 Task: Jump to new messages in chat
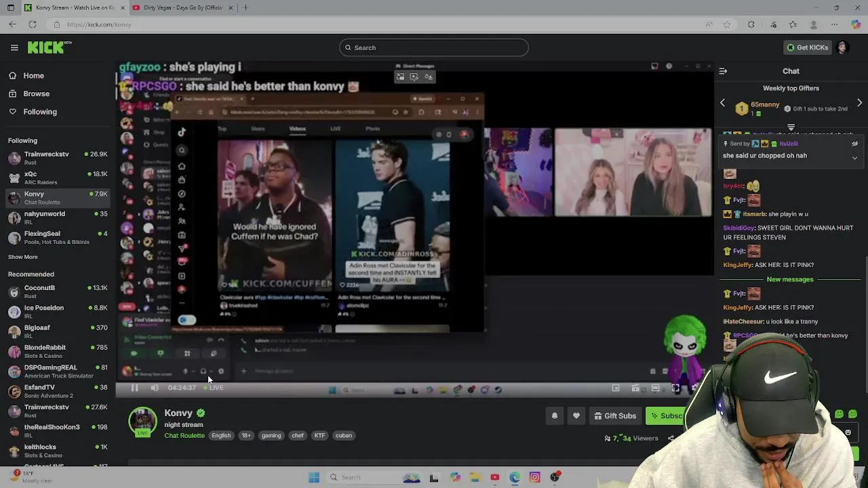pos(790,279)
